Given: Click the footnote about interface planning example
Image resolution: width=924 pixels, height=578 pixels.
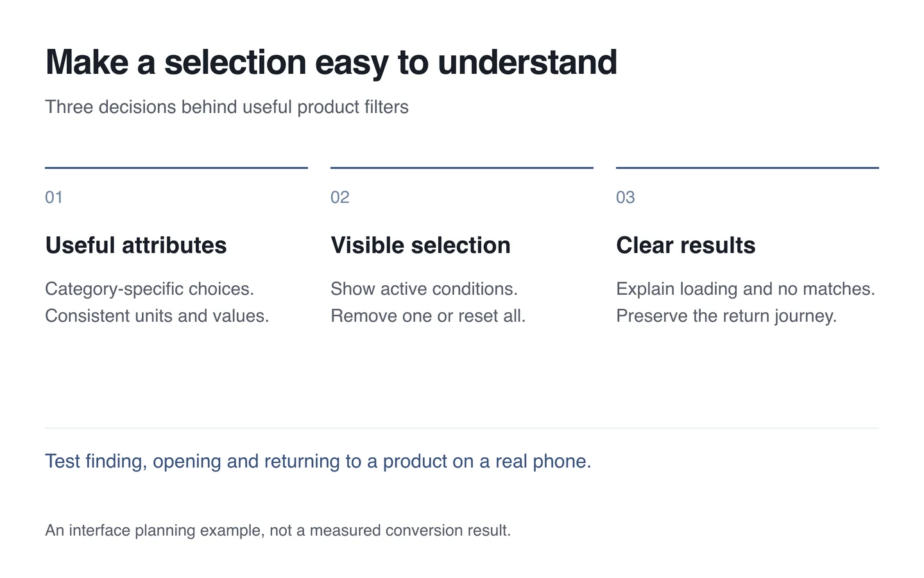Looking at the screenshot, I should (278, 530).
